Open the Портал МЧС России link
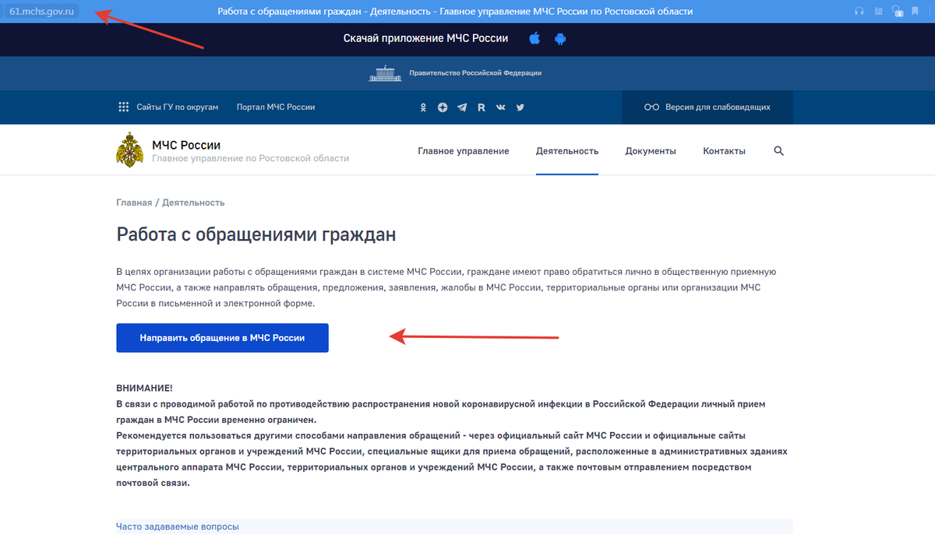The height and width of the screenshot is (560, 935). (276, 107)
